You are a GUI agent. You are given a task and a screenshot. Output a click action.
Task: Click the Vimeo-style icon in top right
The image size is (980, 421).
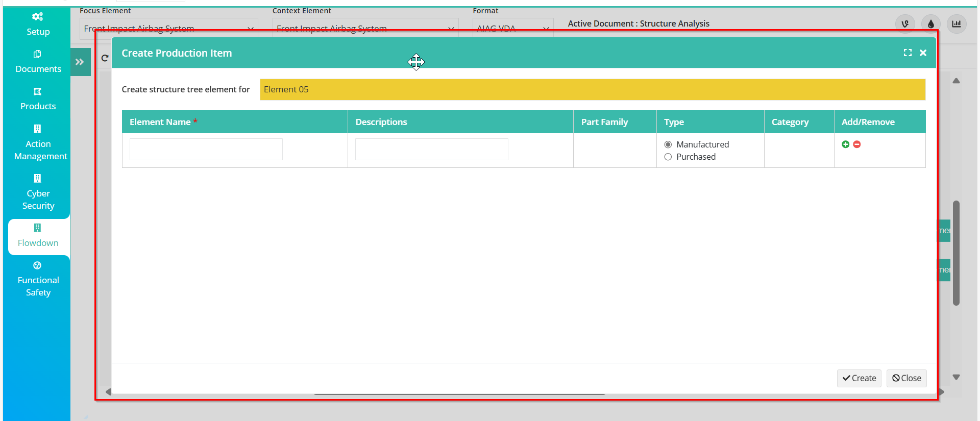tap(905, 23)
